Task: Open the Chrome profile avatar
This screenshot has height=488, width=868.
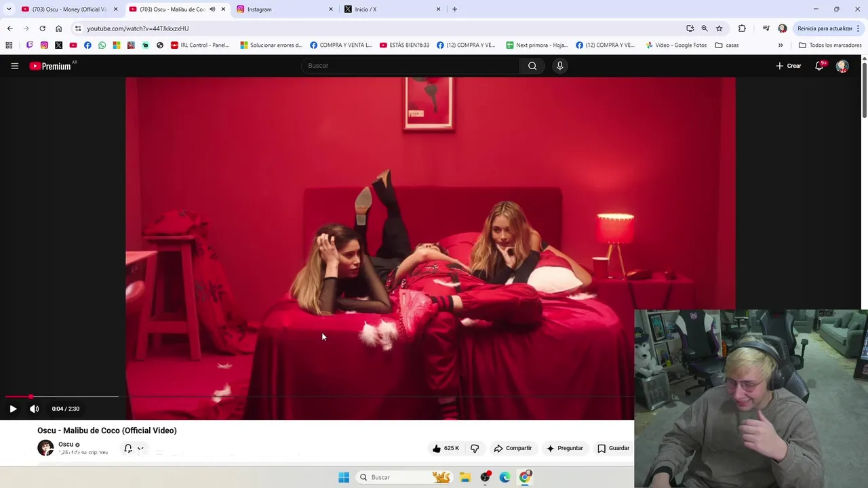Action: click(x=783, y=28)
